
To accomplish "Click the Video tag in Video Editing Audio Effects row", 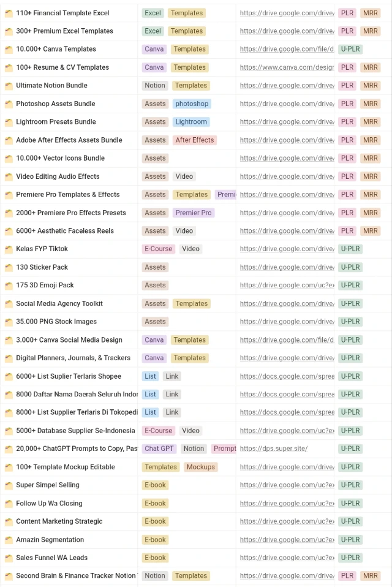I will pyautogui.click(x=184, y=176).
